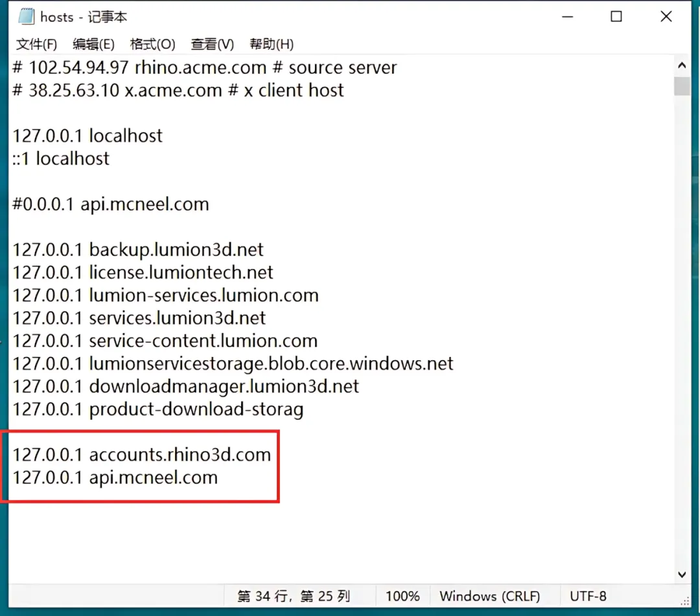Click the 'service-content.lumion.com' entry
Screen dimensions: 700x616
(165, 341)
